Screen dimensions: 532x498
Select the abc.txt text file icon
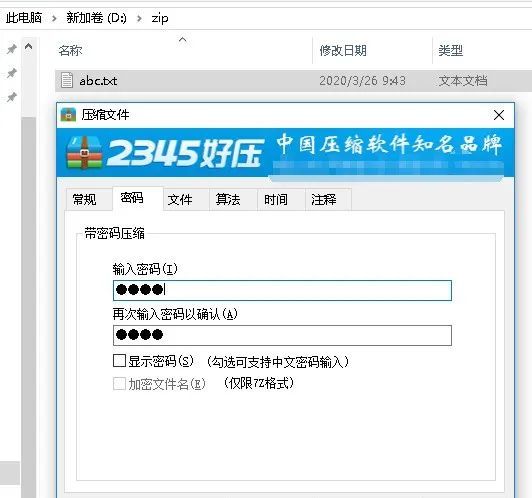[66, 80]
